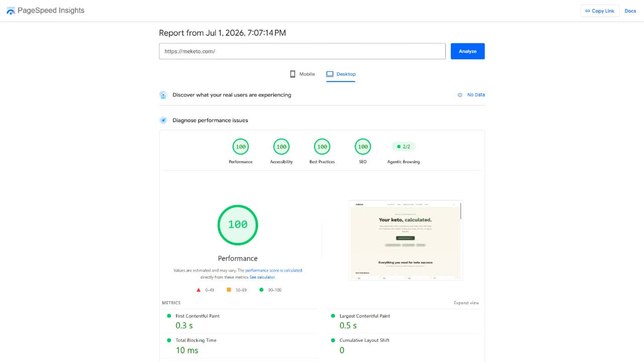Click the 0.3 s metric value
Screen dimensions: 644x362
184,326
